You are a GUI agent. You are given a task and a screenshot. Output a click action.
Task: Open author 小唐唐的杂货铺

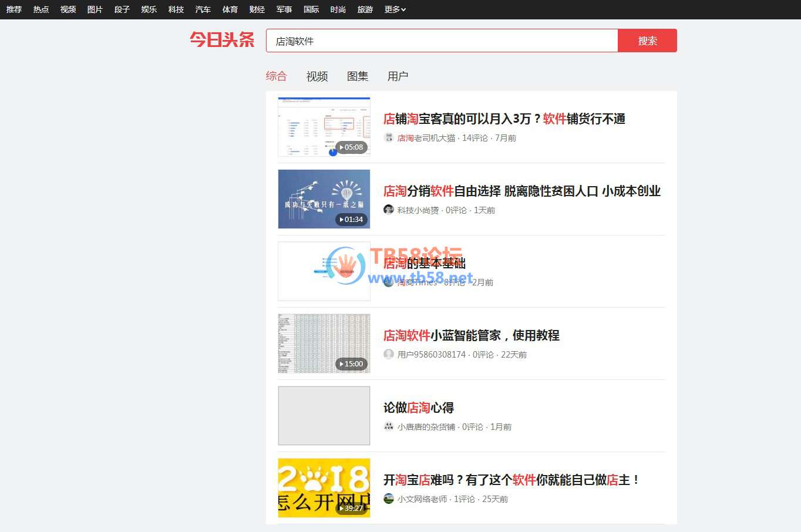coord(426,427)
